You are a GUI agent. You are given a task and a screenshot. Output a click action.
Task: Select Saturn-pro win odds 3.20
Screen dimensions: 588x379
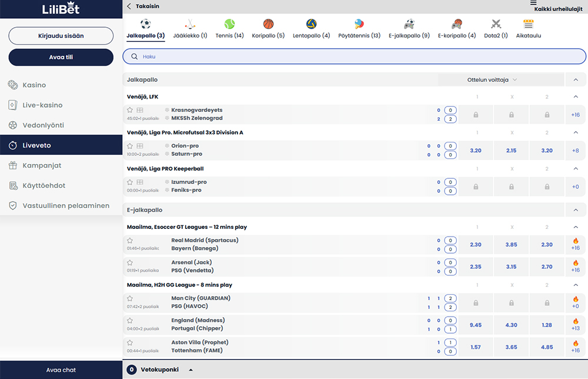(547, 151)
